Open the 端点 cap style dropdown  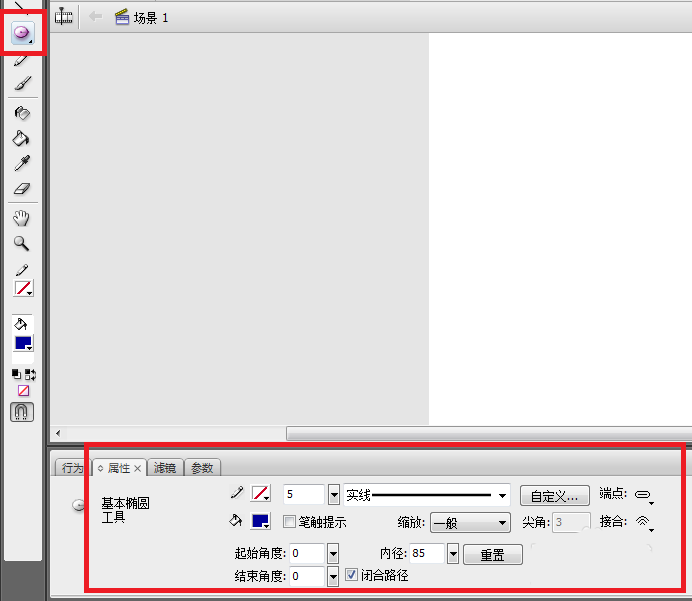(644, 496)
